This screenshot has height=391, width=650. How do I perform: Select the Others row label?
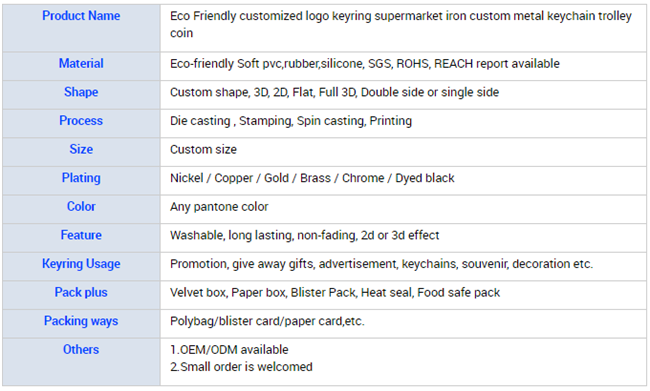81,350
